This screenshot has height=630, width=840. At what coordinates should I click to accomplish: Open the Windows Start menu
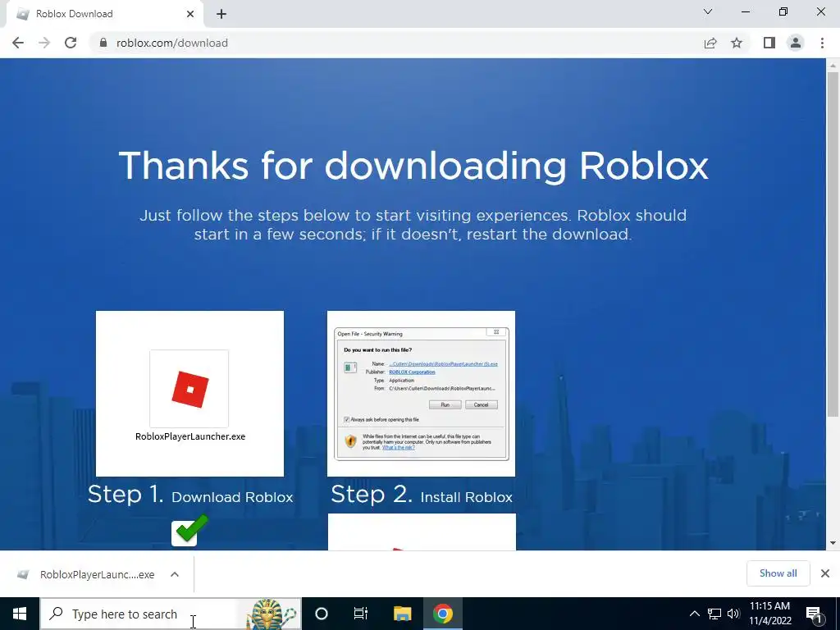point(20,614)
